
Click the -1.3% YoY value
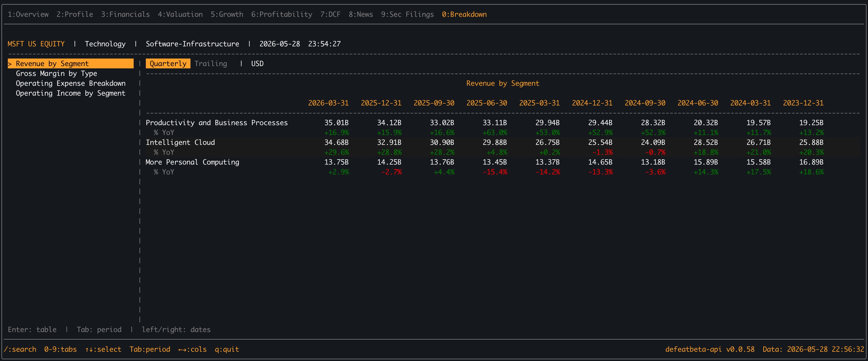point(602,153)
